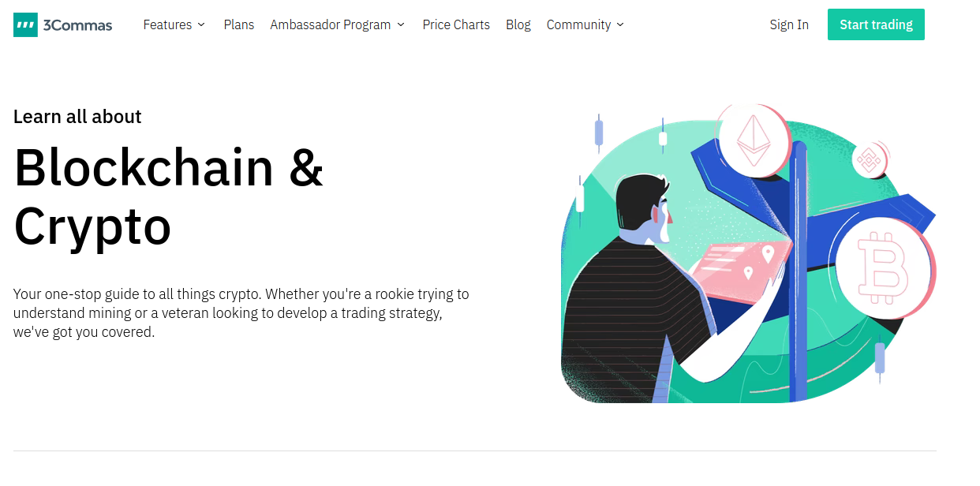Click the Start trading button

click(876, 24)
